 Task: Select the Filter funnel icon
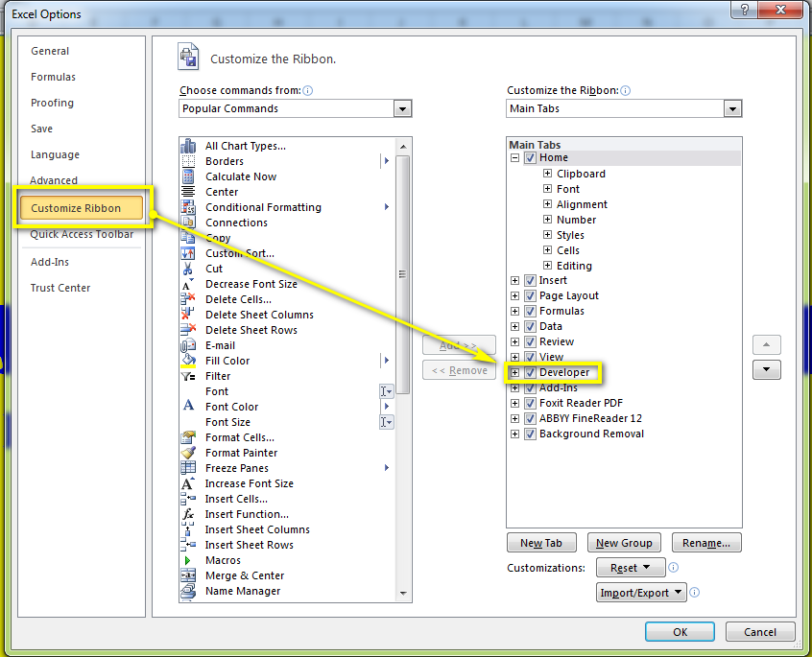pos(188,376)
